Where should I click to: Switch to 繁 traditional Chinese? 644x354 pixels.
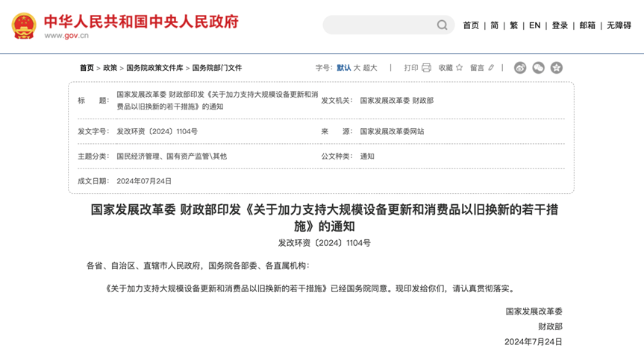pyautogui.click(x=514, y=25)
